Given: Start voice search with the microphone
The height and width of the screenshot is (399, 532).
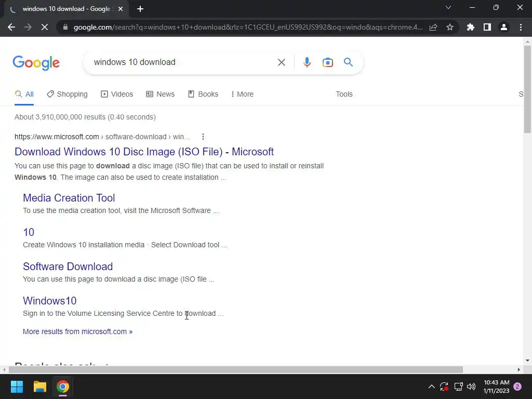Looking at the screenshot, I should [307, 62].
